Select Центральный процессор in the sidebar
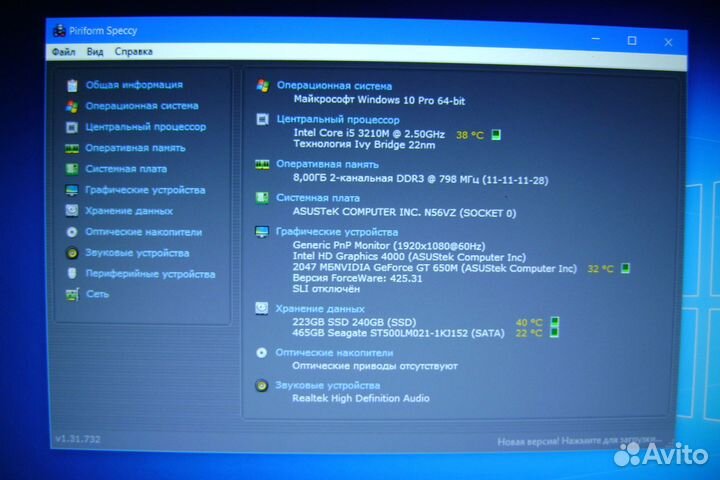This screenshot has height=480, width=720. pyautogui.click(x=146, y=127)
